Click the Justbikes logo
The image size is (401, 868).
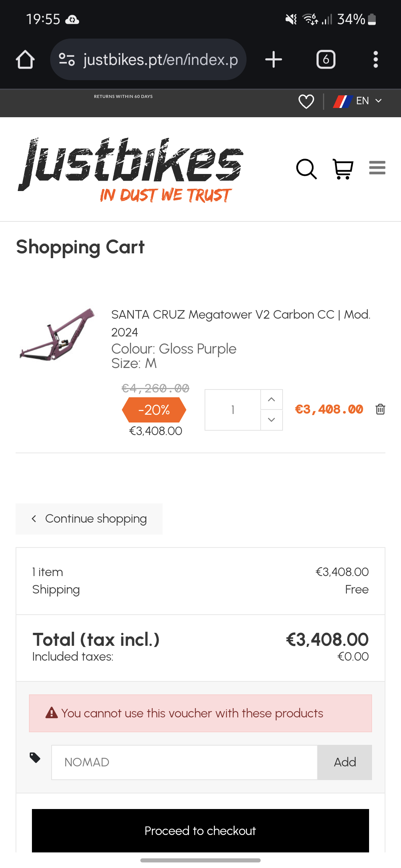coord(130,170)
